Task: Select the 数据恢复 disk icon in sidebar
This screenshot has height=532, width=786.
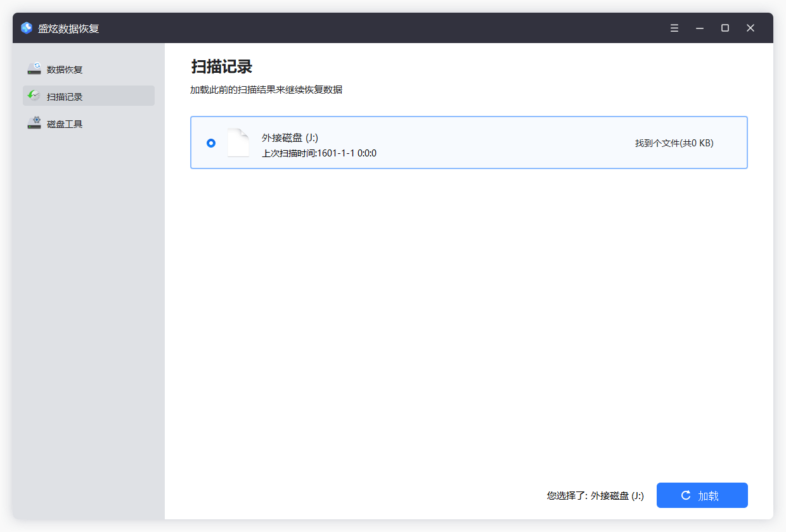Action: tap(34, 68)
